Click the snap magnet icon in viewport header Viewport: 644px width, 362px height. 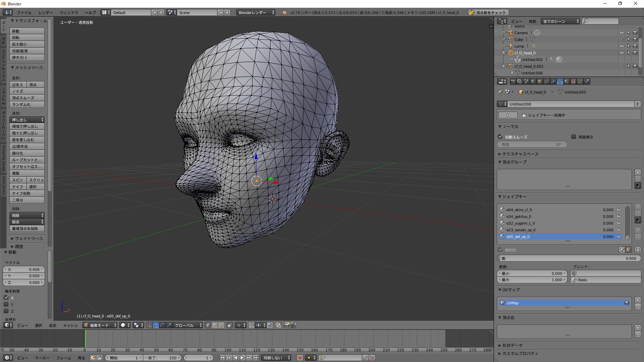pyautogui.click(x=251, y=325)
